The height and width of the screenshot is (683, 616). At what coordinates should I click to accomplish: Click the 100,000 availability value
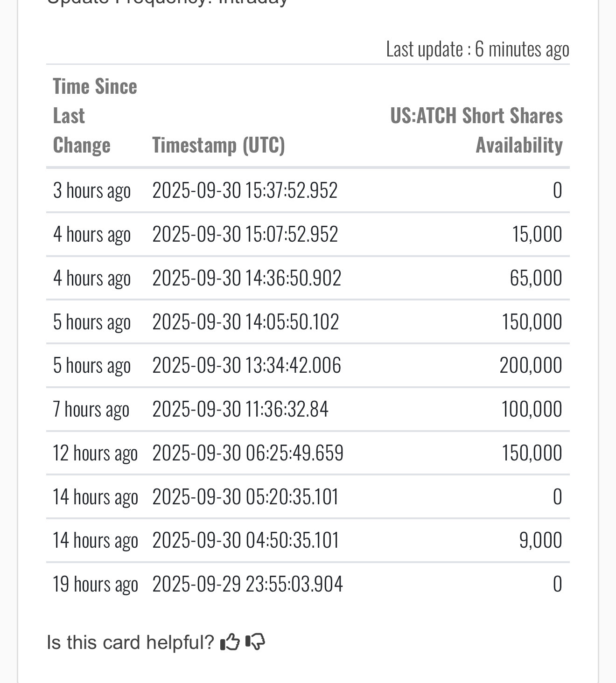point(531,409)
